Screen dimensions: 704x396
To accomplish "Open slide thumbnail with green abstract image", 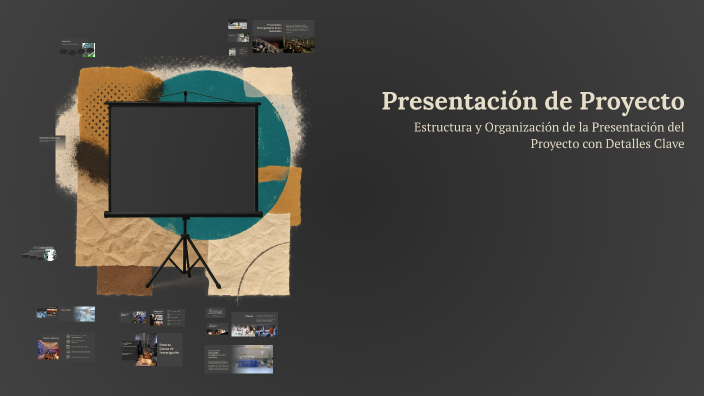I will click(x=78, y=48).
